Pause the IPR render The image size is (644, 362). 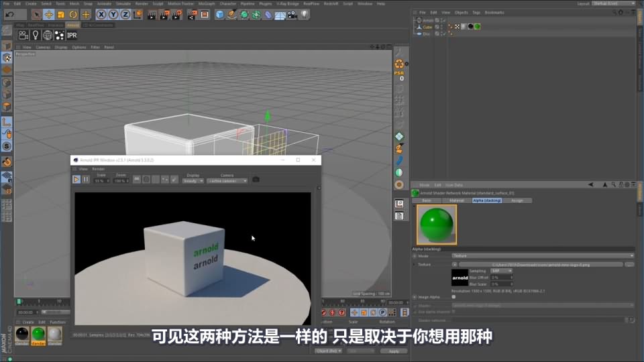coord(86,180)
